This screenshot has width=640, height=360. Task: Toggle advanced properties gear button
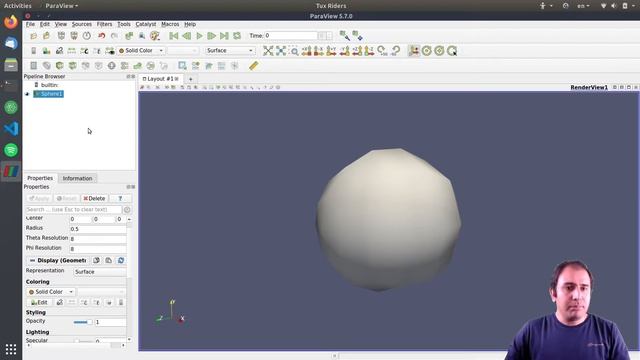pos(127,209)
